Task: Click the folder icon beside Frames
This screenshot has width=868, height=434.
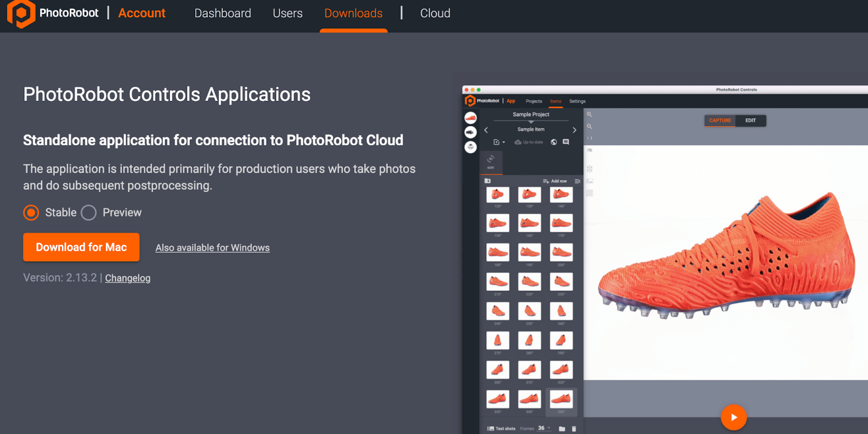Action: click(x=562, y=429)
